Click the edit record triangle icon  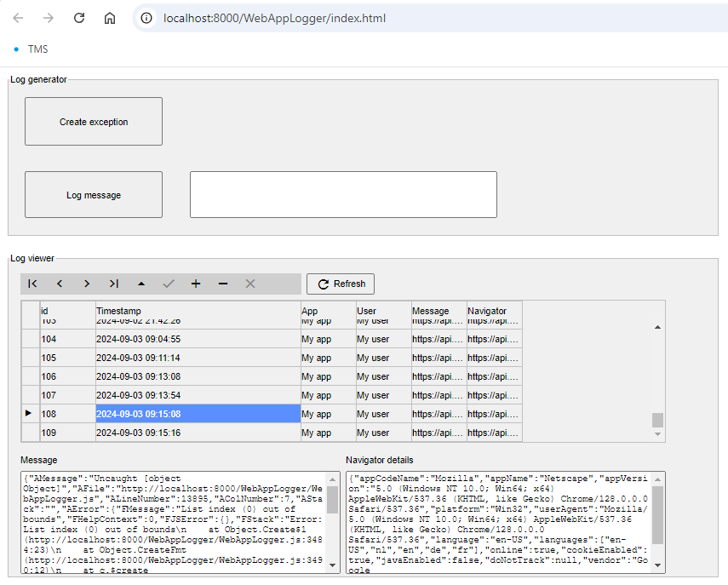click(x=141, y=284)
